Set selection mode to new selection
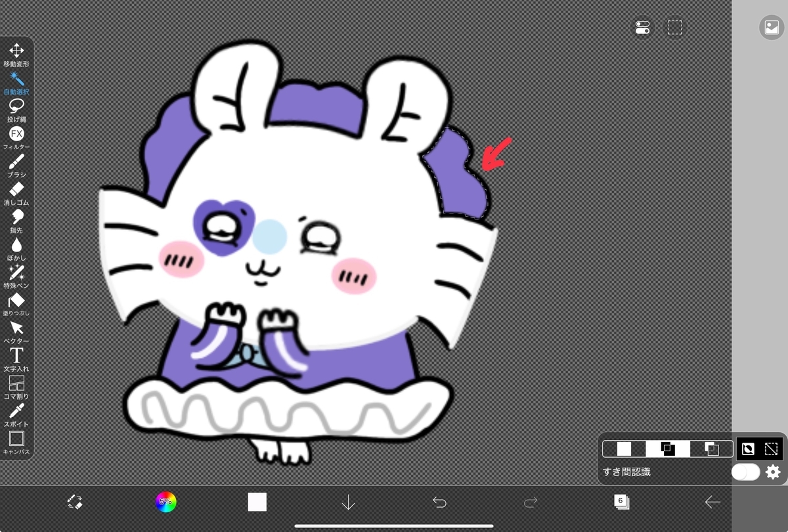The width and height of the screenshot is (788, 532). [624, 449]
